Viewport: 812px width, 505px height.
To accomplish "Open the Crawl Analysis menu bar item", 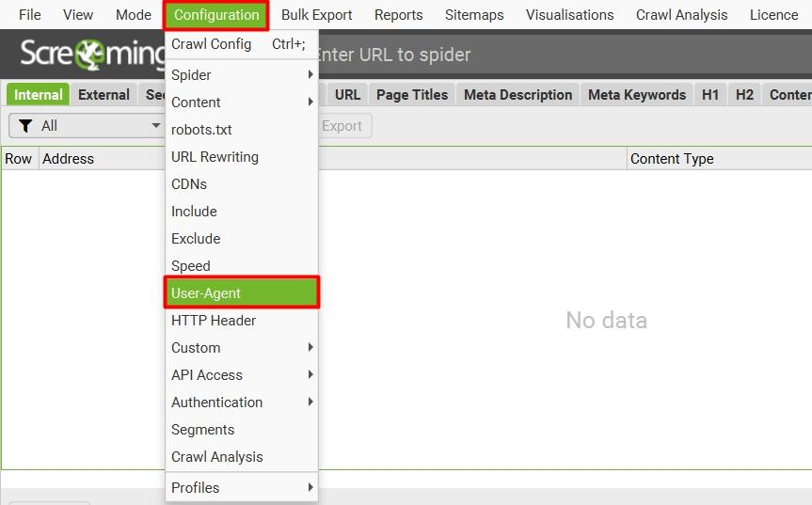I will coord(681,15).
